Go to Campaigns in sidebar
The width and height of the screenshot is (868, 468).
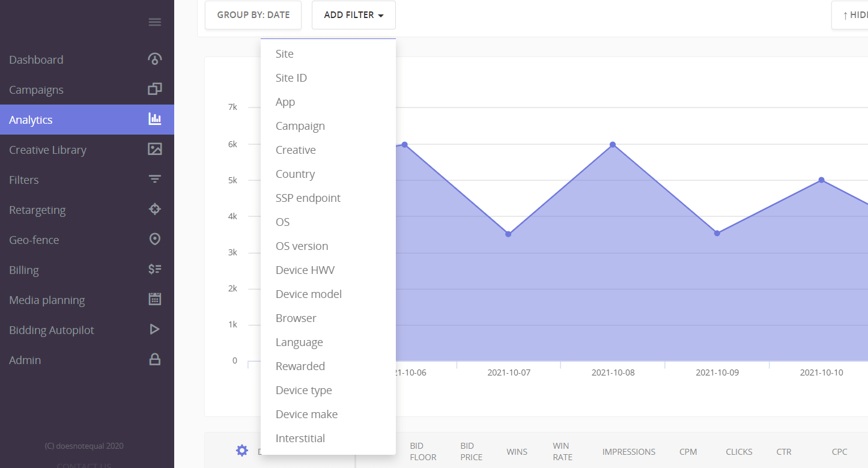pos(87,90)
